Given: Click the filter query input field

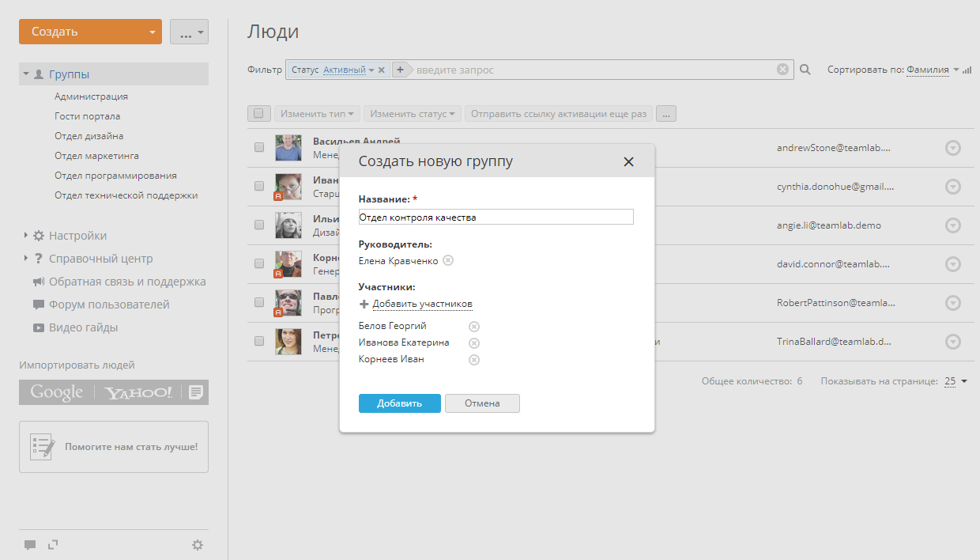Looking at the screenshot, I should tap(594, 70).
